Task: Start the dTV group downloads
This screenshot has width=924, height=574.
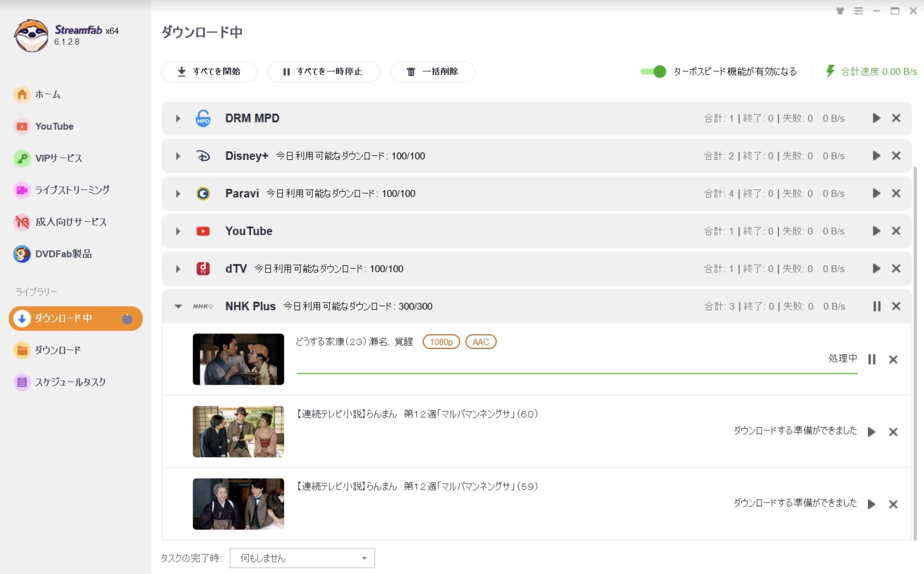Action: [x=876, y=268]
